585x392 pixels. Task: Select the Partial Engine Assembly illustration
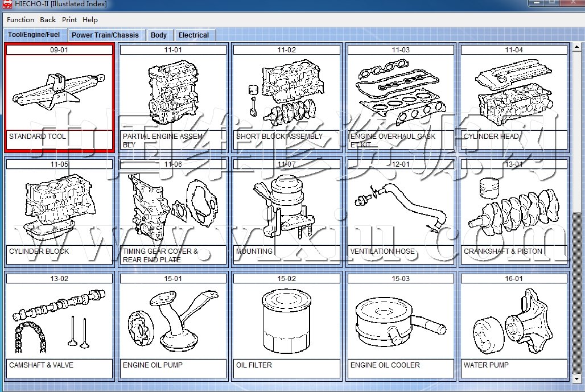click(173, 92)
